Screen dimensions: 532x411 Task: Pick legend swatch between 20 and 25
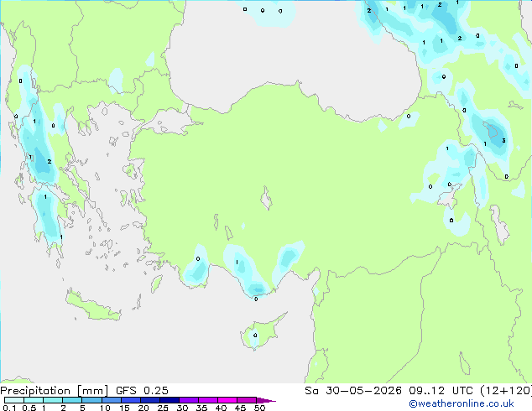coord(149,400)
